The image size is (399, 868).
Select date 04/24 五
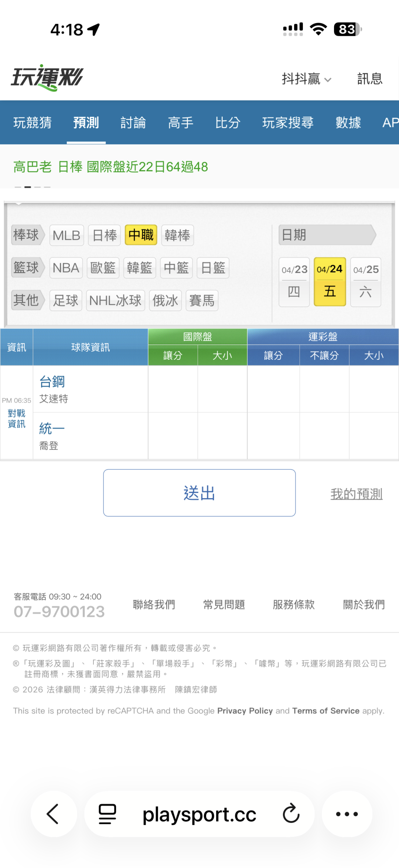(x=330, y=282)
